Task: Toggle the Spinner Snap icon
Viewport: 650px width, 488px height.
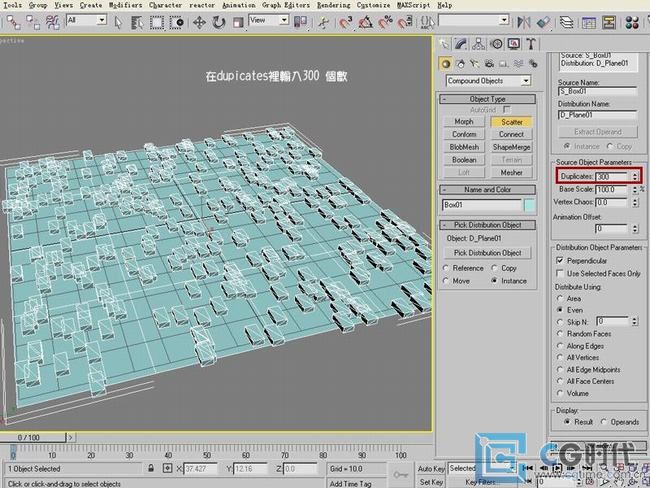Action: pyautogui.click(x=405, y=22)
